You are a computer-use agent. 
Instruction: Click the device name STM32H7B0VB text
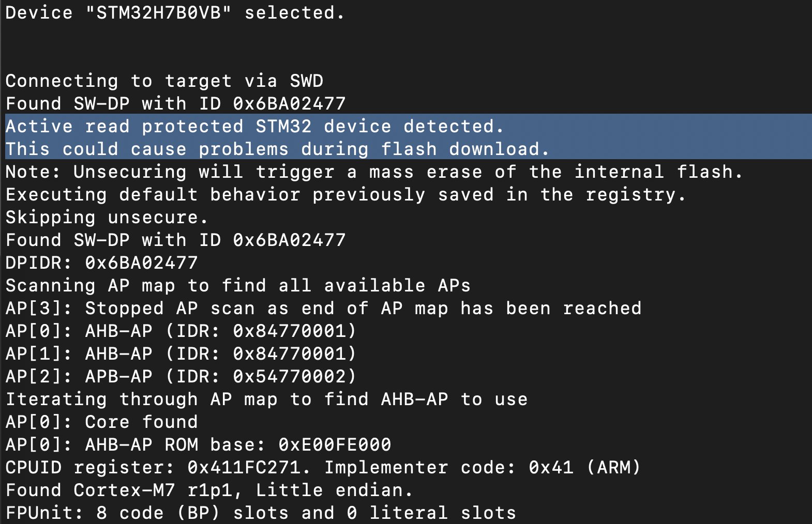pyautogui.click(x=158, y=12)
